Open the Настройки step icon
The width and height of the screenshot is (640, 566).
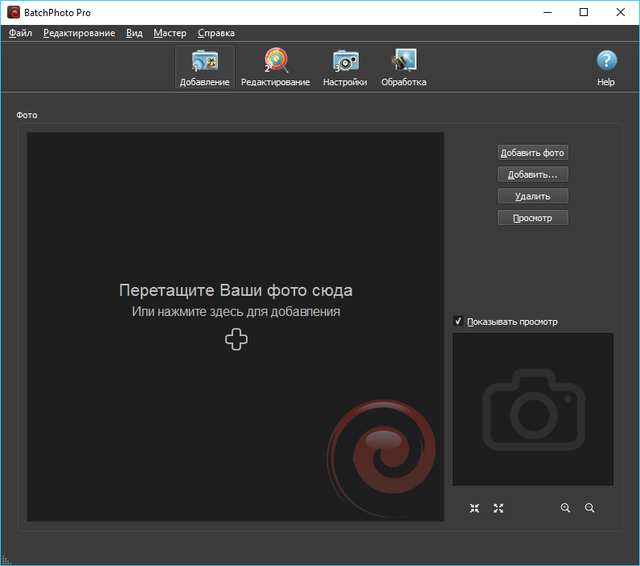345,67
